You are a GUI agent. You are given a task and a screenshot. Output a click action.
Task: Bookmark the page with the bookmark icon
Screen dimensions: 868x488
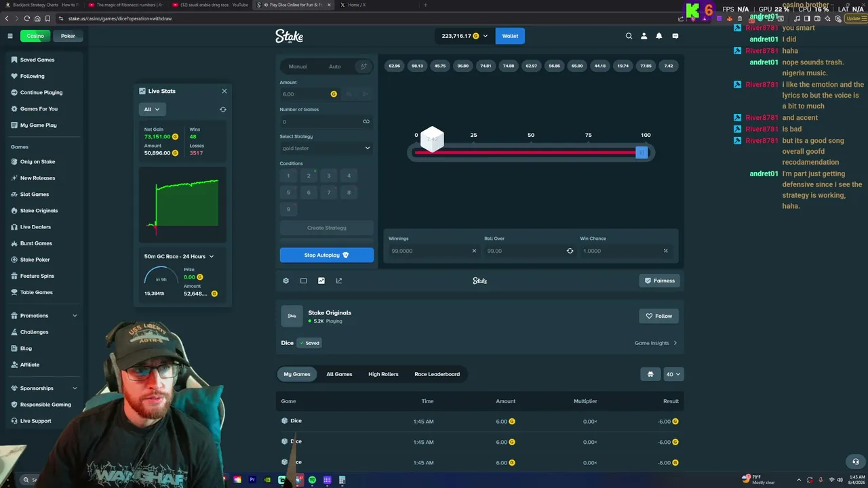click(x=48, y=18)
